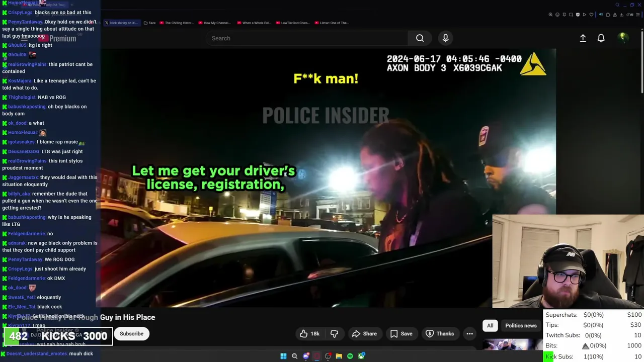Open YouTube notifications bell
This screenshot has width=644, height=362.
coord(601,38)
